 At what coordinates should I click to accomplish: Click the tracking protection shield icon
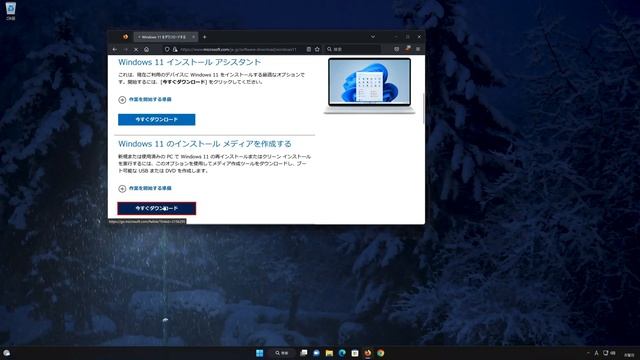[x=167, y=49]
